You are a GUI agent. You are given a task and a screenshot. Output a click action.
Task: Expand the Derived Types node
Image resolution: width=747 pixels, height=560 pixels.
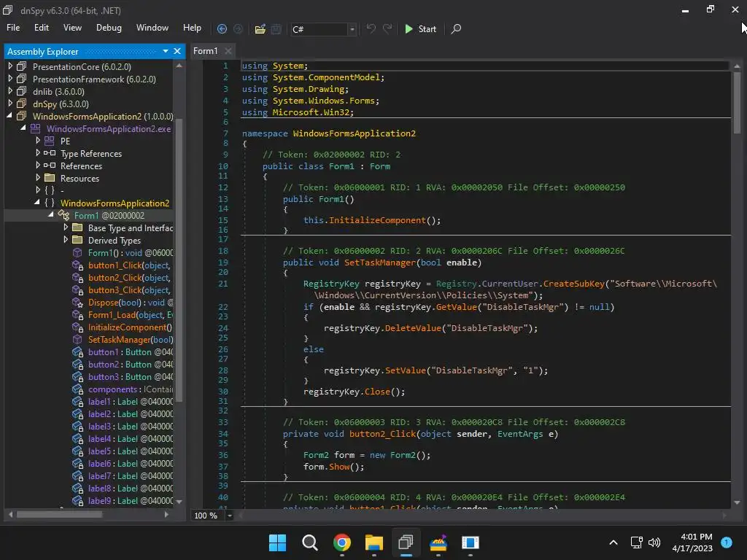tap(65, 239)
